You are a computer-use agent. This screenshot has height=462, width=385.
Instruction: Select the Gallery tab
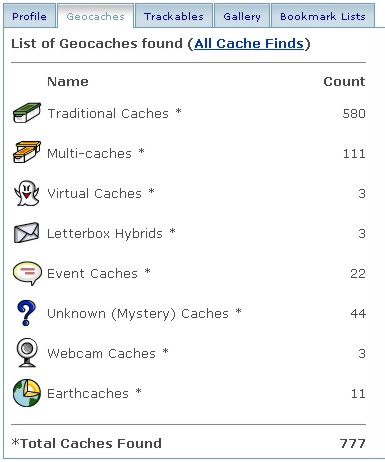242,16
